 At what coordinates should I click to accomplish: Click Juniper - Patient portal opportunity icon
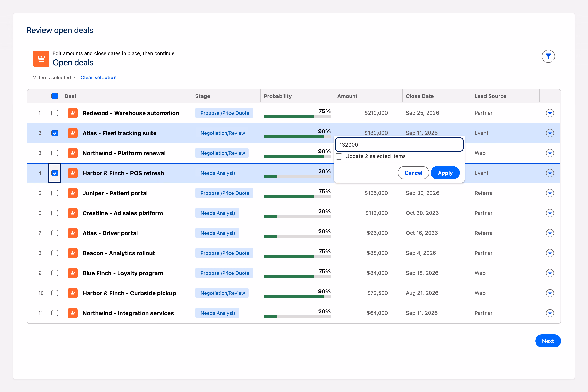coord(72,193)
